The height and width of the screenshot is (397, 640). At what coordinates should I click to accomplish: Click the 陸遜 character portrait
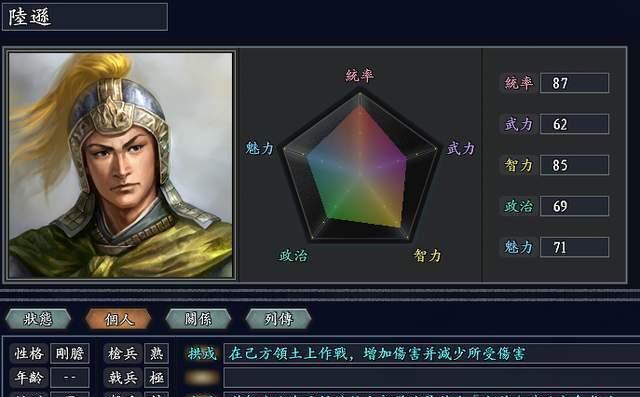(121, 165)
